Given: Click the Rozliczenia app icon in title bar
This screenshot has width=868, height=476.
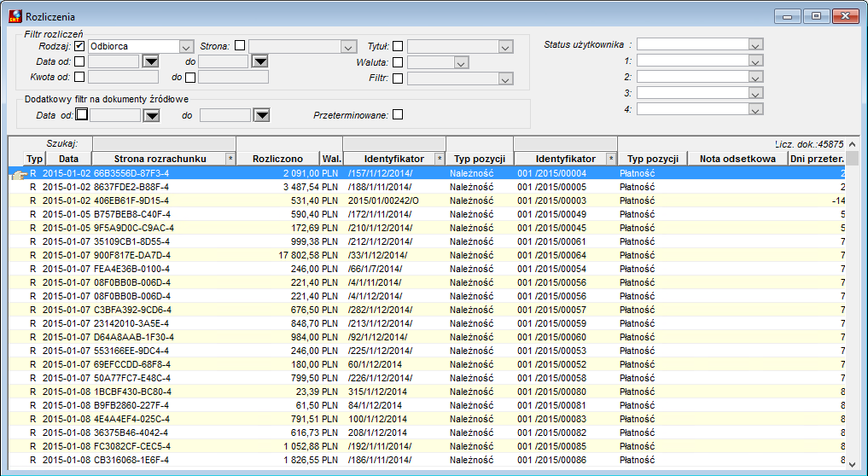Looking at the screenshot, I should [x=15, y=16].
